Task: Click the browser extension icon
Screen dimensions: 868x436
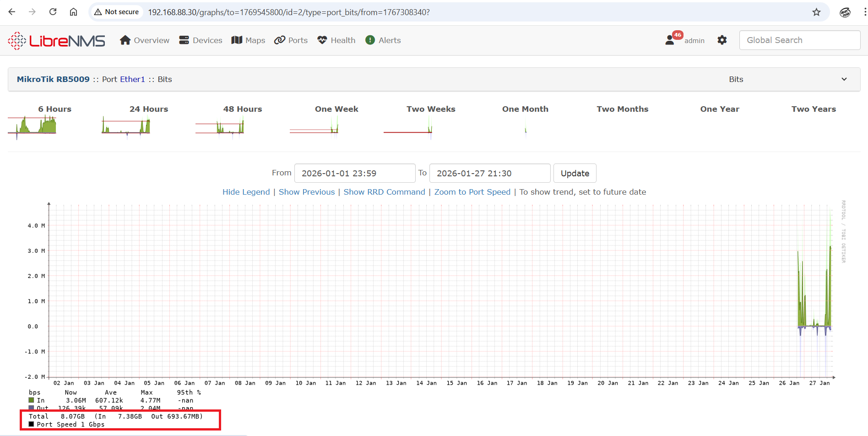Action: point(845,12)
